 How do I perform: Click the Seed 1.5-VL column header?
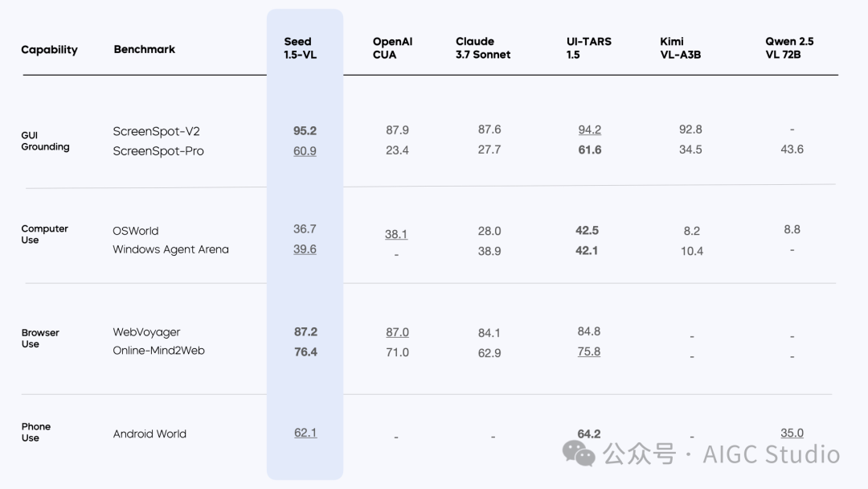300,48
